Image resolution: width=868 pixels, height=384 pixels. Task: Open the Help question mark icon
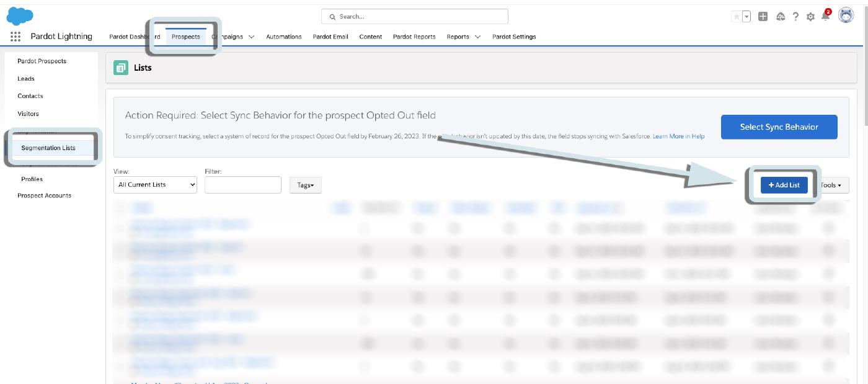(795, 17)
